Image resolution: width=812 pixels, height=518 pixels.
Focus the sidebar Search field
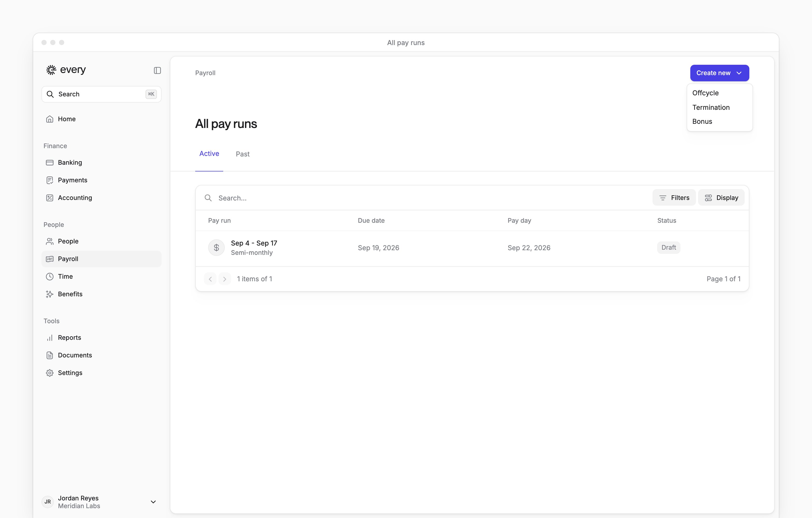(x=102, y=94)
